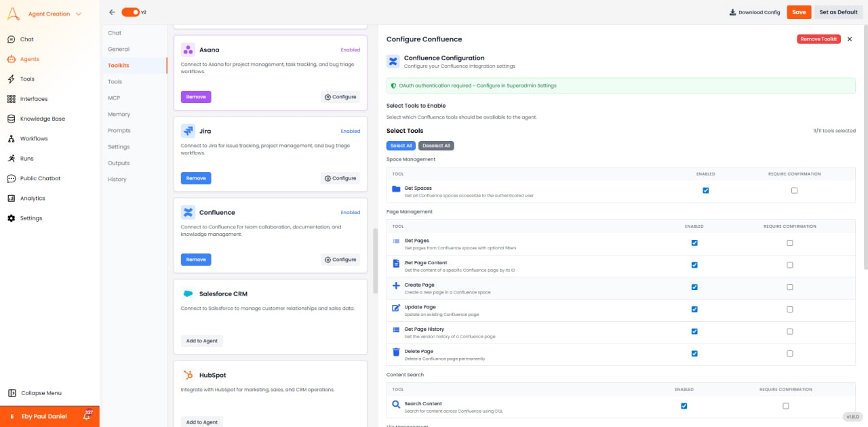Open the Workflows section in the sidebar
The image size is (868, 427).
pyautogui.click(x=32, y=138)
